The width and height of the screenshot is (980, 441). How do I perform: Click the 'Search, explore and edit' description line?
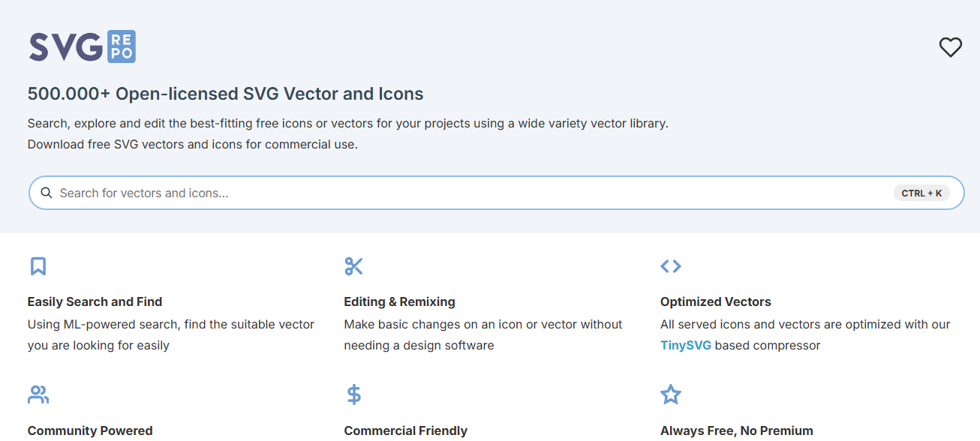click(x=348, y=123)
